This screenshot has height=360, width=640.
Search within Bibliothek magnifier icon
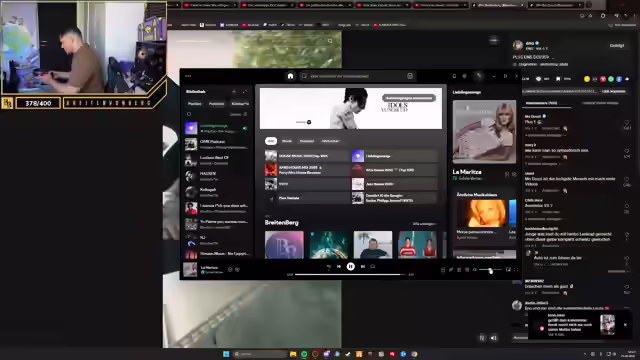(x=189, y=114)
